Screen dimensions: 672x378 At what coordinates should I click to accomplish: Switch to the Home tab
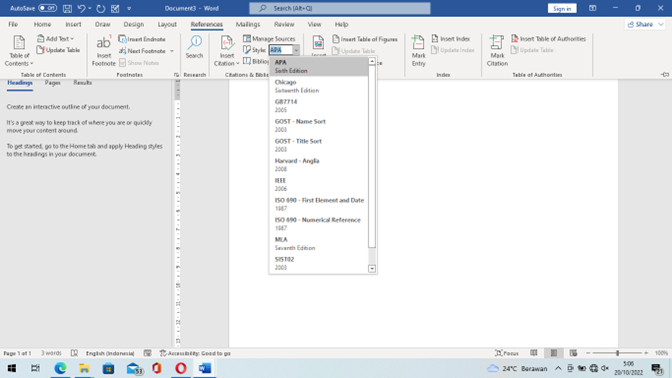pos(42,24)
